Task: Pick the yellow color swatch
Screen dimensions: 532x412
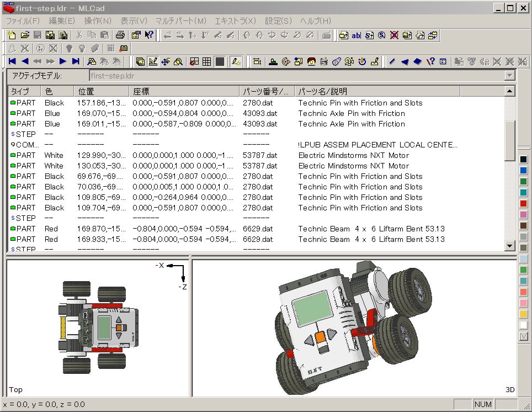Action: coord(523,314)
